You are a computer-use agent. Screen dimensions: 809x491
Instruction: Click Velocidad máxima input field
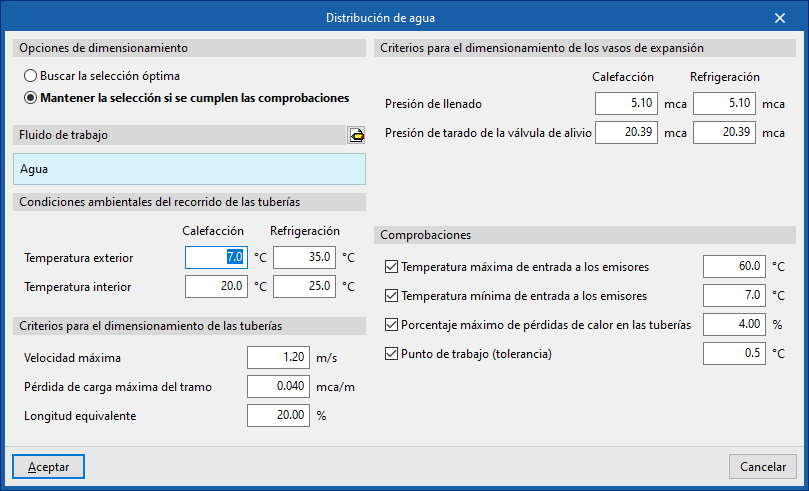[x=279, y=357]
